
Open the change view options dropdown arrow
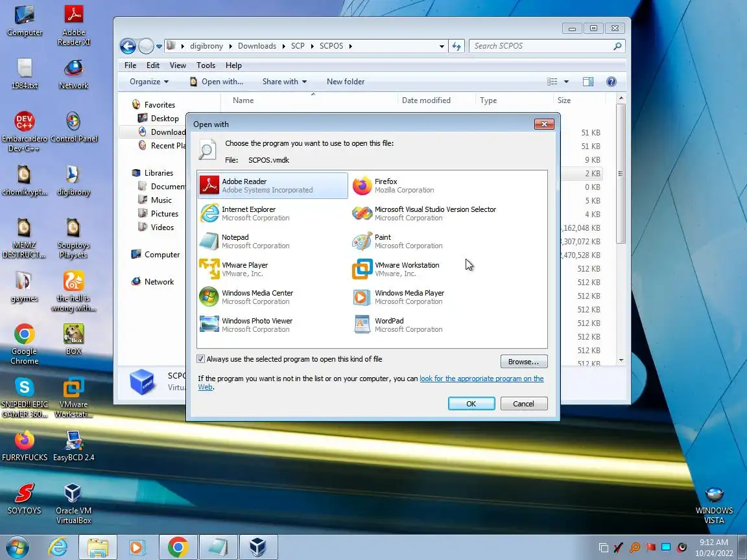567,82
